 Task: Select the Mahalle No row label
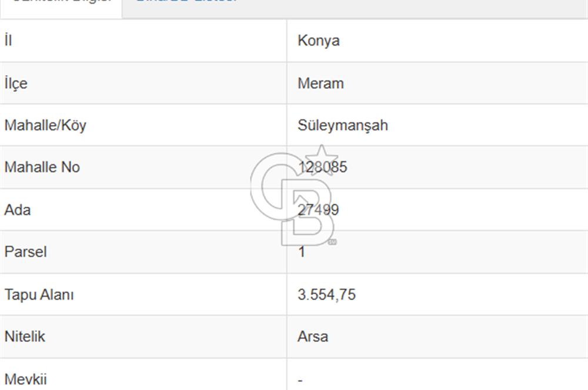[42, 167]
